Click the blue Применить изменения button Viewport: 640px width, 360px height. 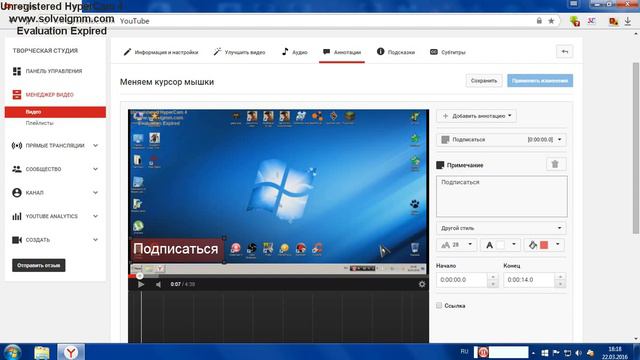tap(540, 80)
